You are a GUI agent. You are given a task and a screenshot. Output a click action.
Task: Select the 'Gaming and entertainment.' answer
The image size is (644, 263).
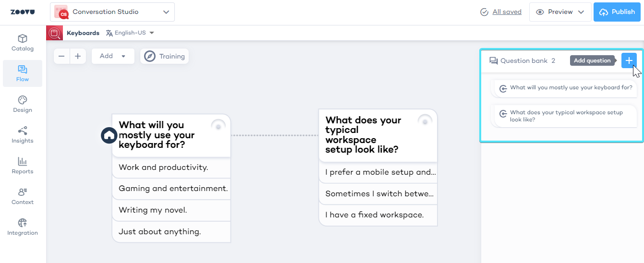173,189
